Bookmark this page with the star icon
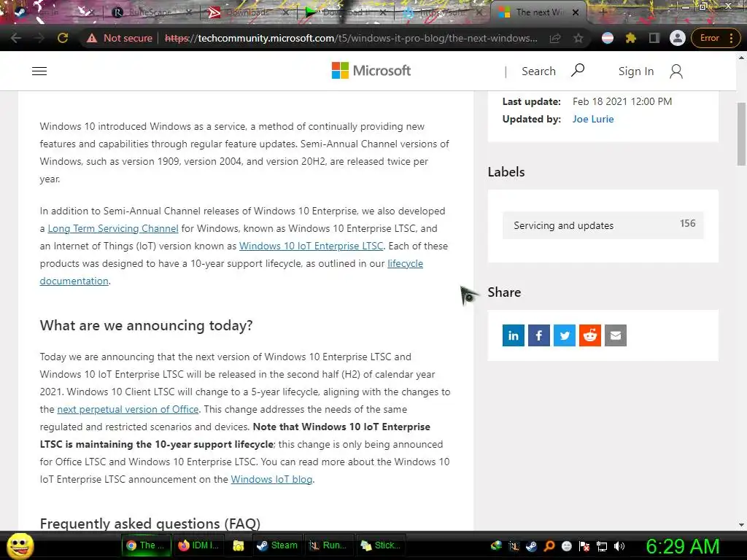The height and width of the screenshot is (560, 747). tap(578, 38)
